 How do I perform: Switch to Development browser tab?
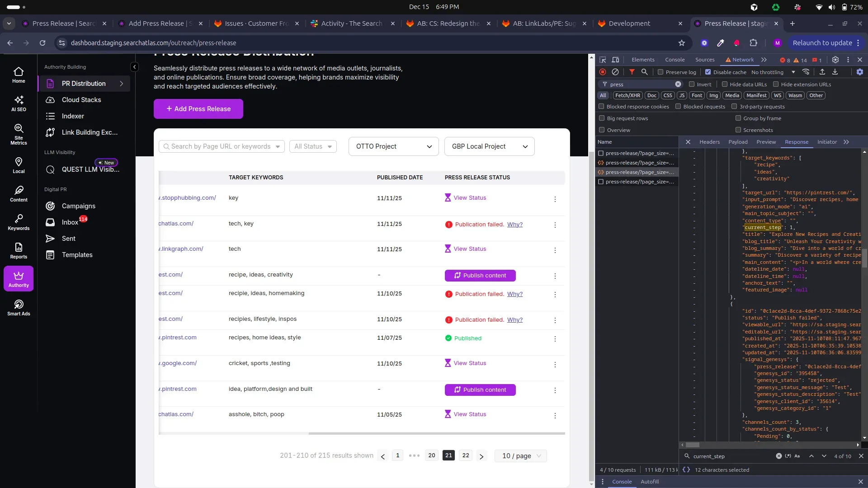638,23
